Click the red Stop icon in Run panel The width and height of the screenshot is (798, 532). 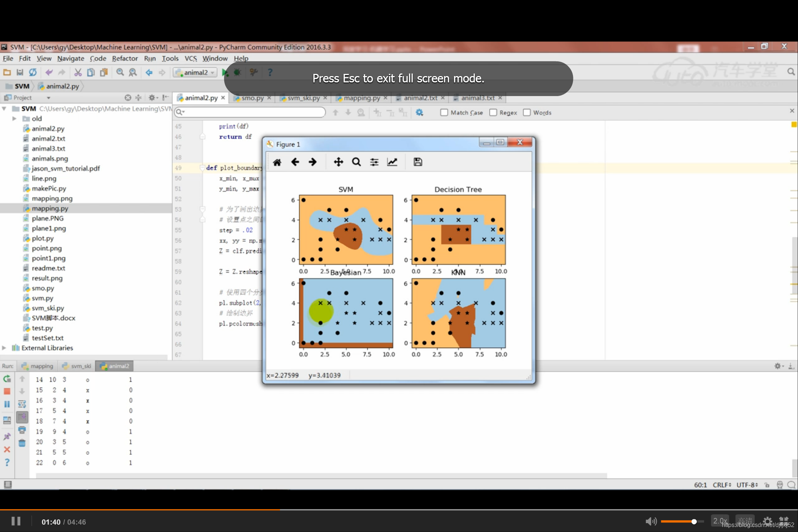(x=7, y=391)
